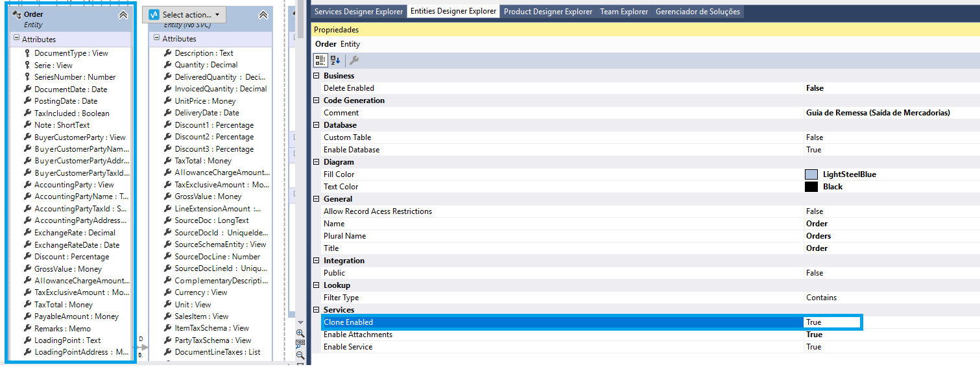
Task: Click key icon beside Serie attribute
Action: coord(27,65)
